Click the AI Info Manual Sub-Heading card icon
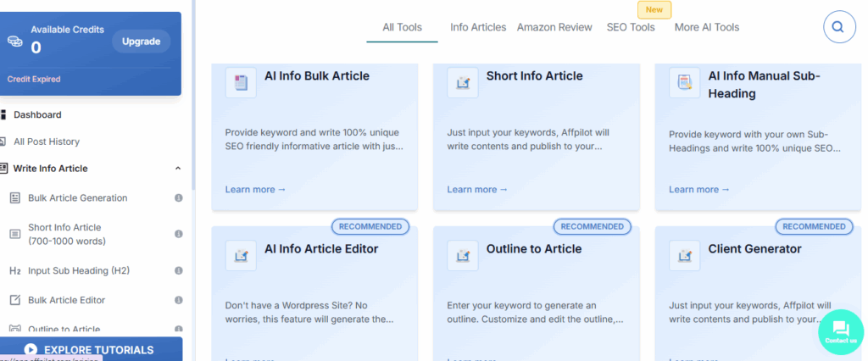Image resolution: width=868 pixels, height=361 pixels. [x=685, y=82]
